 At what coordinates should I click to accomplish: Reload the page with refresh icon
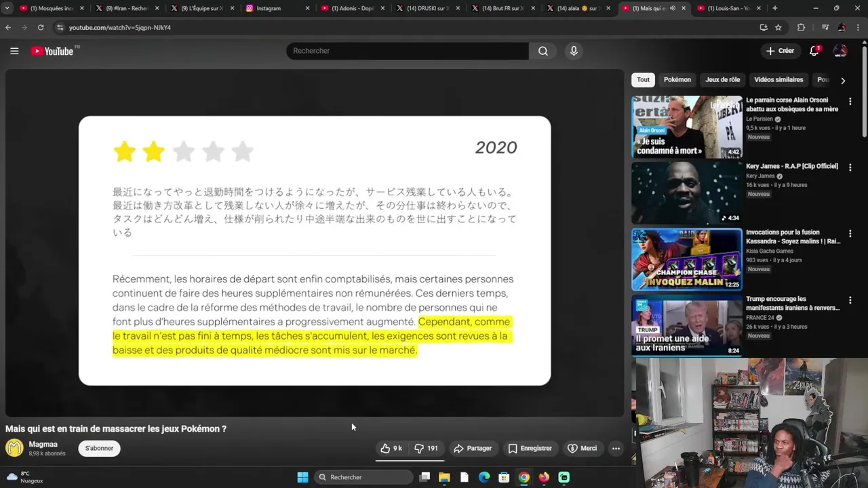(x=41, y=27)
